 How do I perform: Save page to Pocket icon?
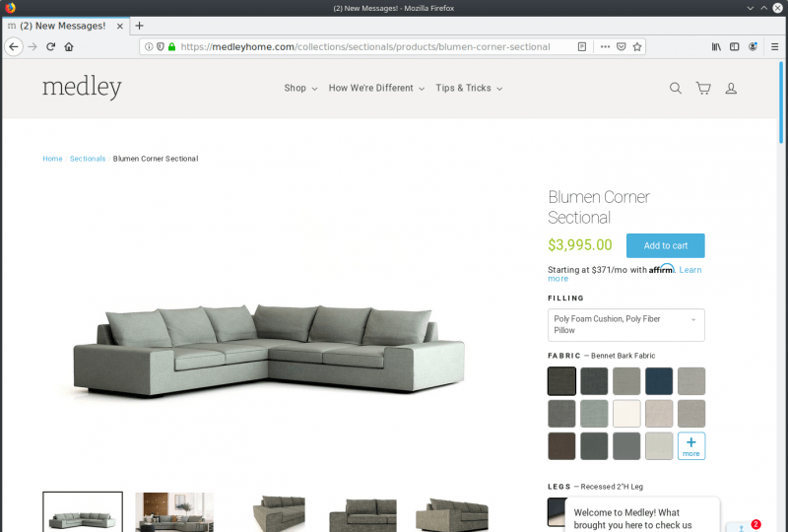tap(622, 46)
